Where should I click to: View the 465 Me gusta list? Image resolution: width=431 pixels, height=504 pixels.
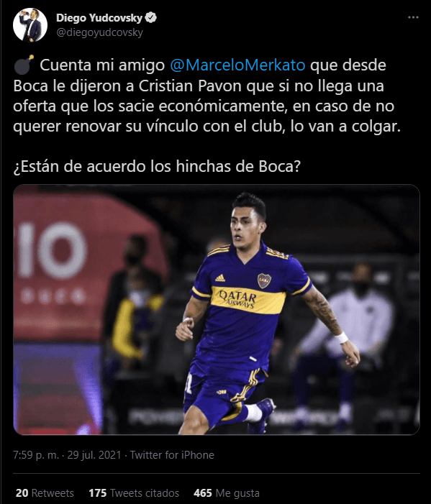pyautogui.click(x=227, y=492)
